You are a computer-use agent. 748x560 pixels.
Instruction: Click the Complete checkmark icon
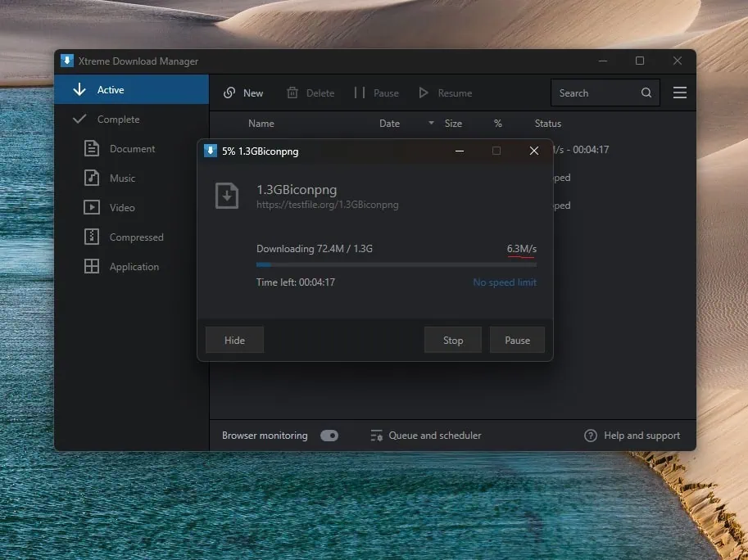(x=79, y=119)
